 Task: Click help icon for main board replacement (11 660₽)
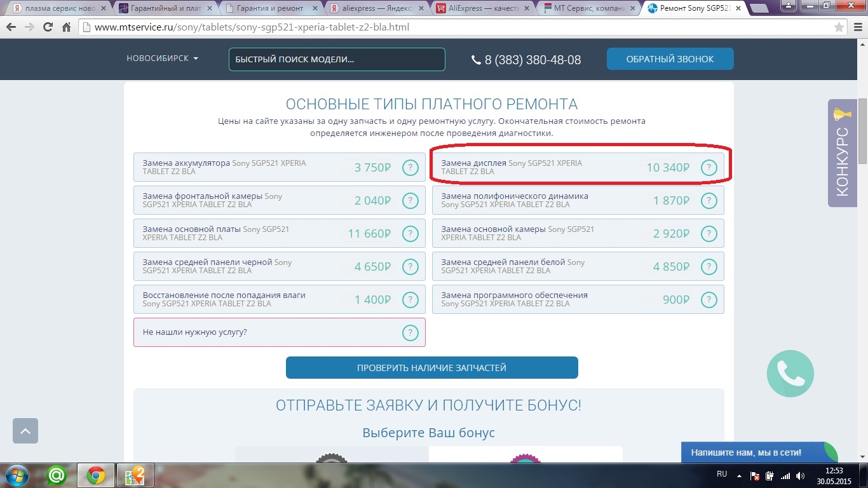click(410, 234)
